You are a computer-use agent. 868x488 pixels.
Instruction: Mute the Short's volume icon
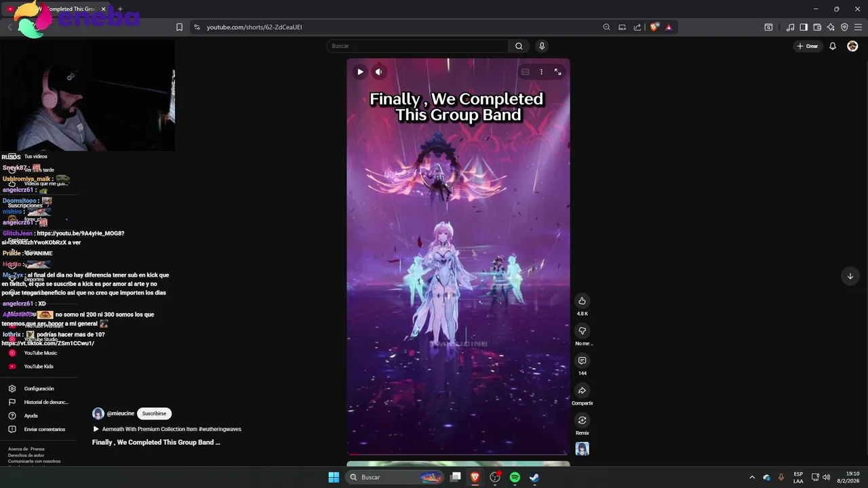[379, 72]
